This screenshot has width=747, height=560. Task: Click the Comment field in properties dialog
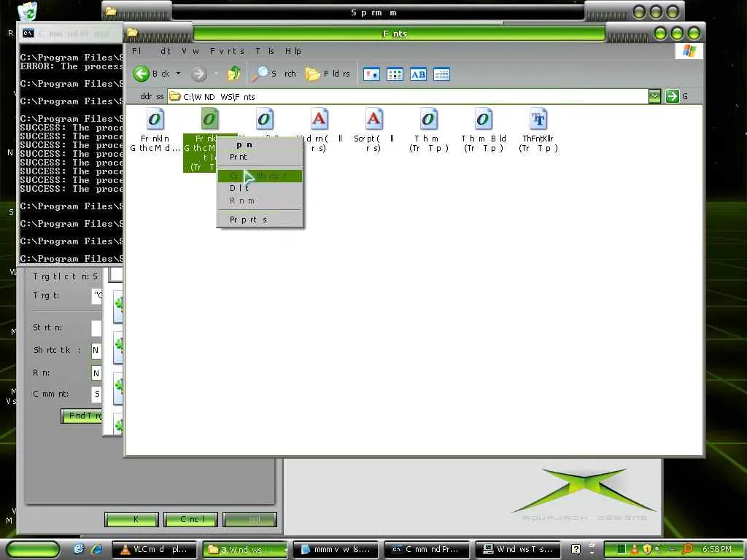(97, 394)
